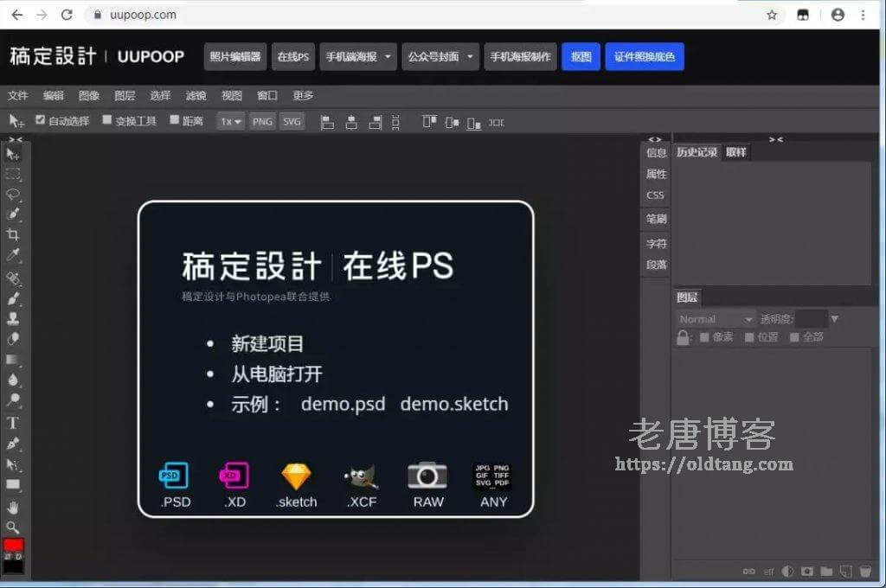Open the demo.psd example link
The image size is (886, 588).
pyautogui.click(x=343, y=404)
